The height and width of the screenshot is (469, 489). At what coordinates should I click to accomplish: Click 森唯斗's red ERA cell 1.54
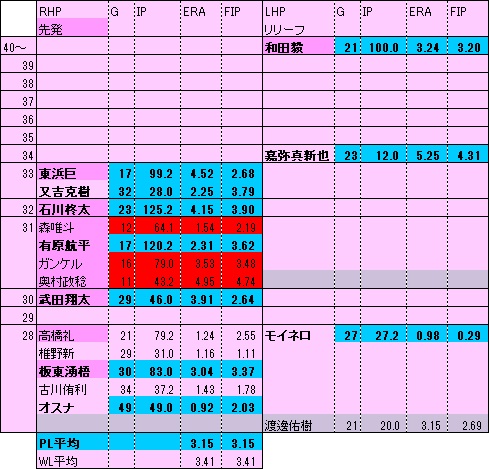(201, 226)
